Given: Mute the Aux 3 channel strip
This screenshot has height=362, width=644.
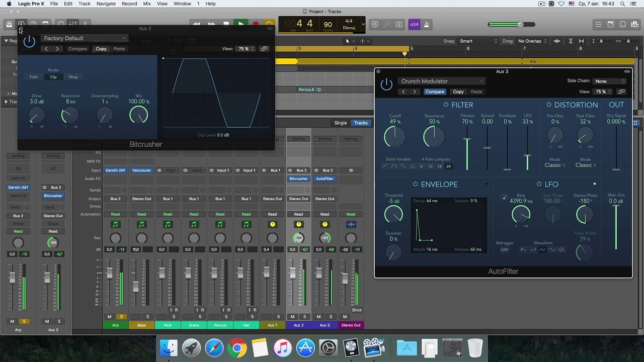Looking at the screenshot, I should (x=318, y=316).
